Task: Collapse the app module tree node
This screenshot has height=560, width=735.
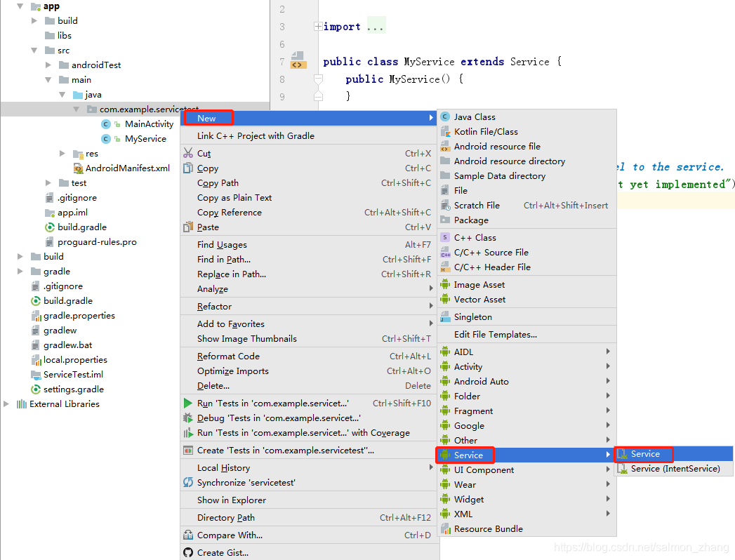Action: [20, 6]
